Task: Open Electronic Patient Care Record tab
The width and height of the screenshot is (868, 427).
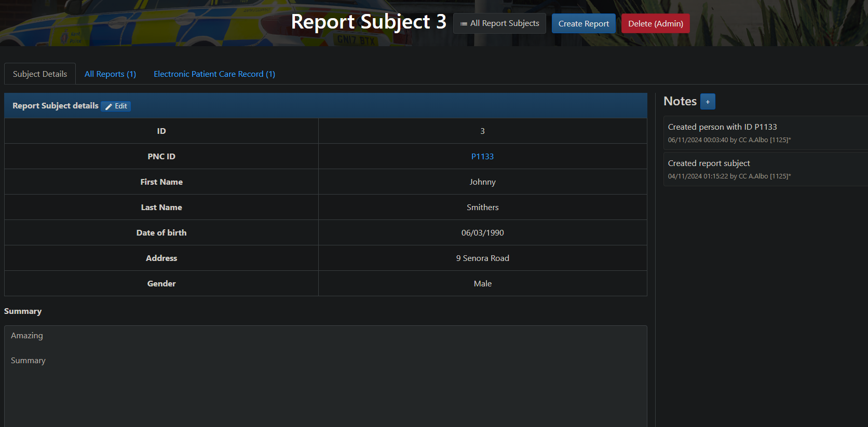Action: 214,74
